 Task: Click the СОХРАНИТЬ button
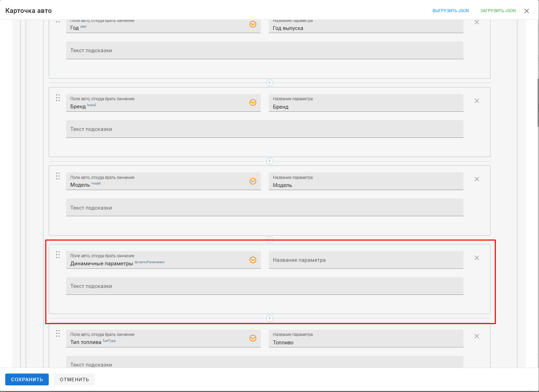(27, 379)
